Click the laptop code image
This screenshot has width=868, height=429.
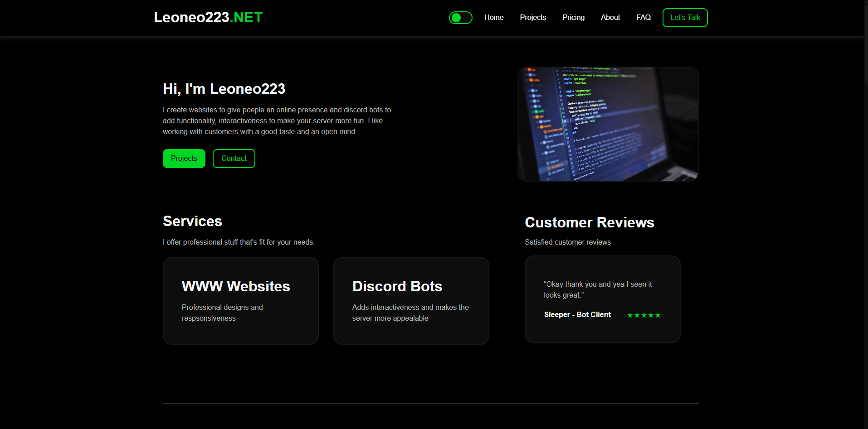tap(608, 124)
